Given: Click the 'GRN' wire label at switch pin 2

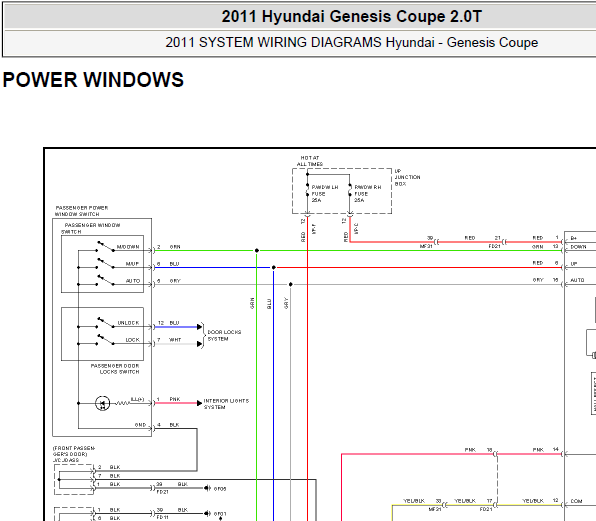Looking at the screenshot, I should click(175, 247).
